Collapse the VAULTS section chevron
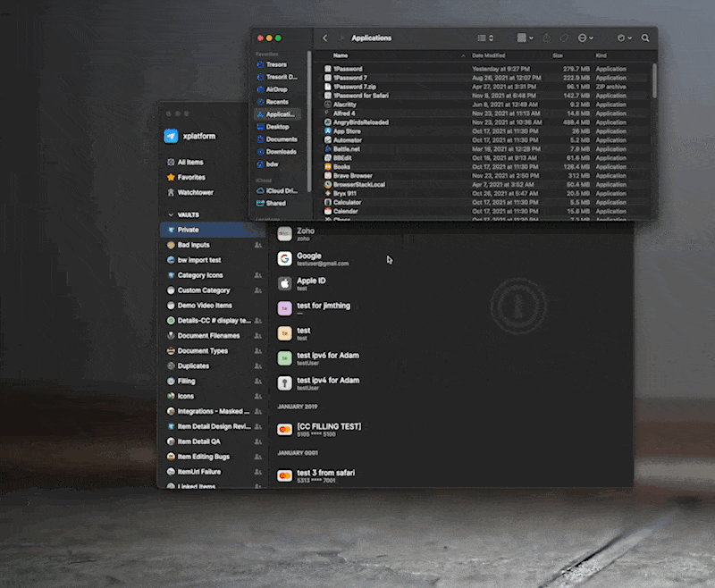 (x=169, y=214)
